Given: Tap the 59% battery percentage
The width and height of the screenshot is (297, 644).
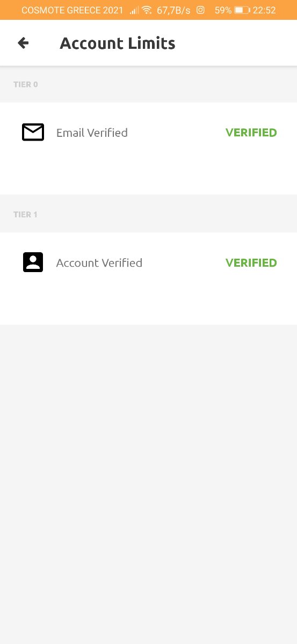Looking at the screenshot, I should pos(223,10).
